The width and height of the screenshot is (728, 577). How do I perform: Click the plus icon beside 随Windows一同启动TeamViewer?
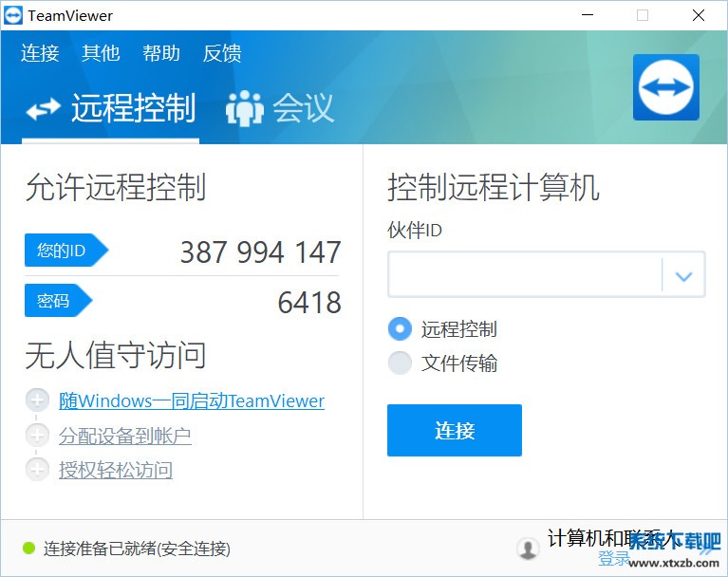pos(37,400)
